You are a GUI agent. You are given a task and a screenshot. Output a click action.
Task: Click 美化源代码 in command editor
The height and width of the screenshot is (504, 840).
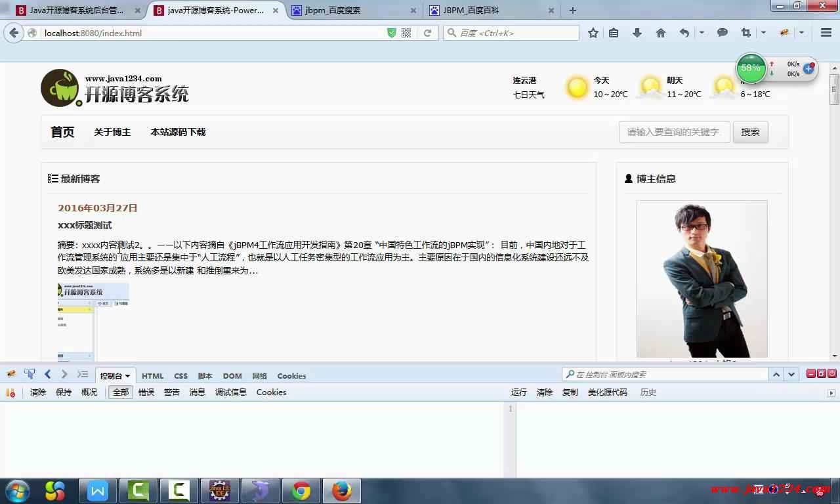608,392
